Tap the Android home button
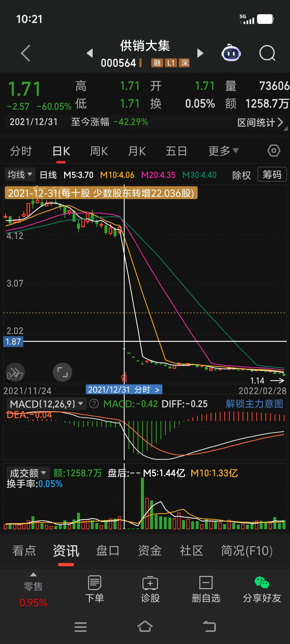Screen dimensions: 290x644 [x=145, y=626]
